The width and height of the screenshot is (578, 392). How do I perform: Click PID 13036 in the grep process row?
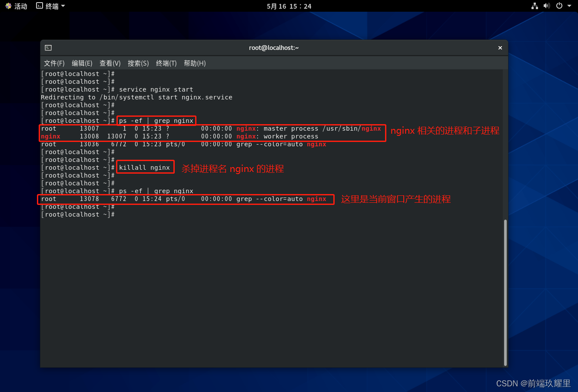[89, 144]
